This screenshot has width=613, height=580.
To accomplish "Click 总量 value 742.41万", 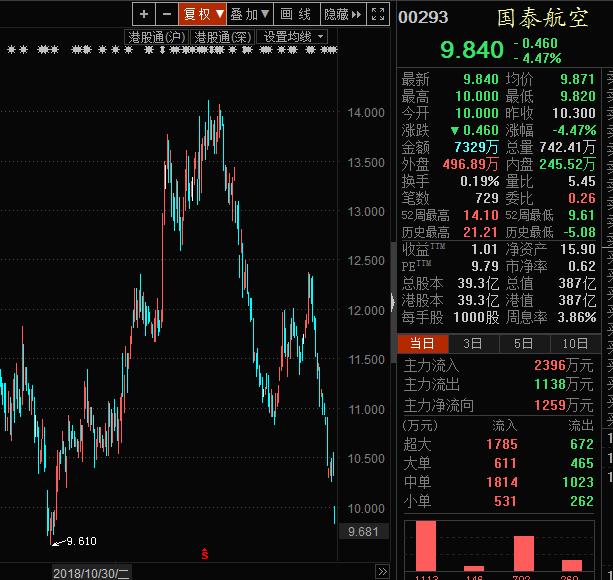I will click(568, 147).
